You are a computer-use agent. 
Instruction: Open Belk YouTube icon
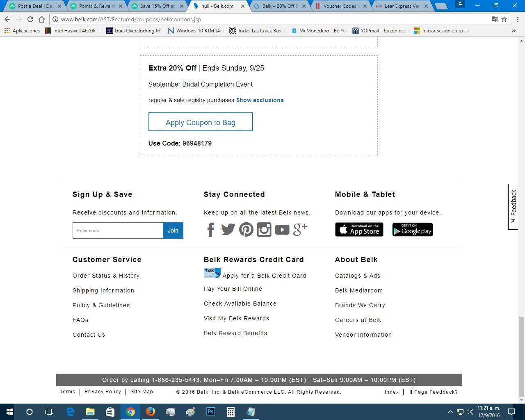282,230
